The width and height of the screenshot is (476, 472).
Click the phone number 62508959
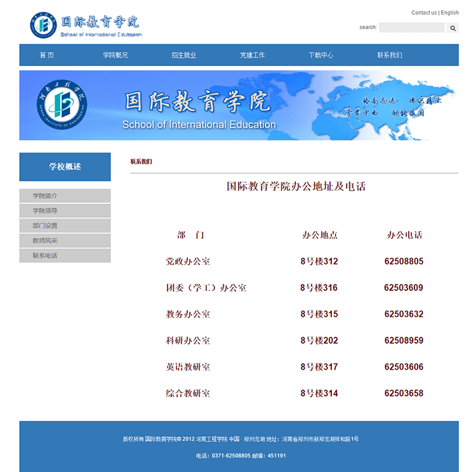pyautogui.click(x=404, y=341)
